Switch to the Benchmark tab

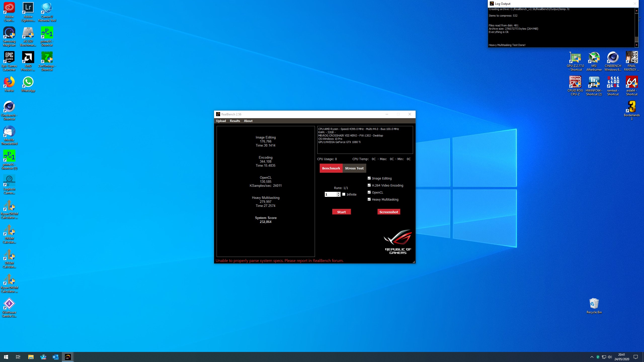[331, 168]
